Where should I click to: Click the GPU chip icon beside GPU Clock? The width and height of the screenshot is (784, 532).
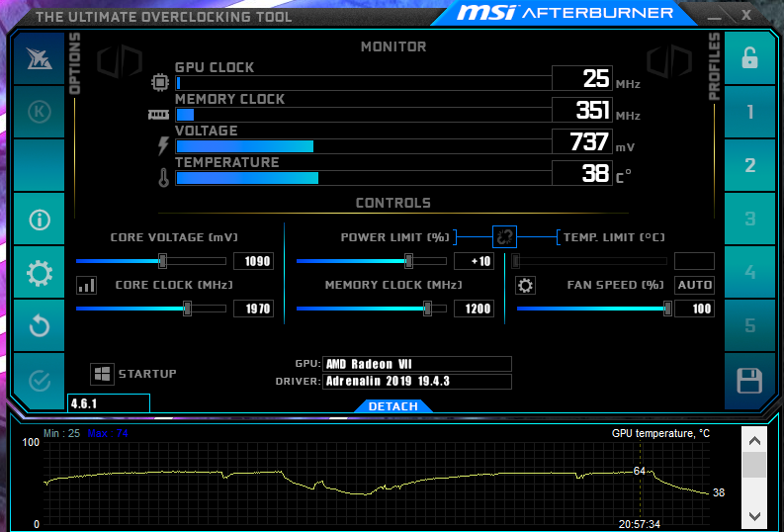click(x=160, y=82)
